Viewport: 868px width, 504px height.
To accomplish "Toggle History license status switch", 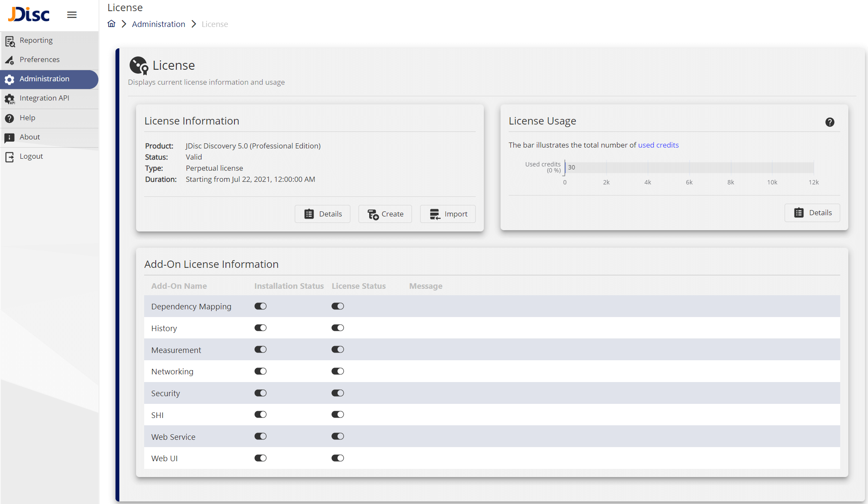I will click(x=338, y=328).
